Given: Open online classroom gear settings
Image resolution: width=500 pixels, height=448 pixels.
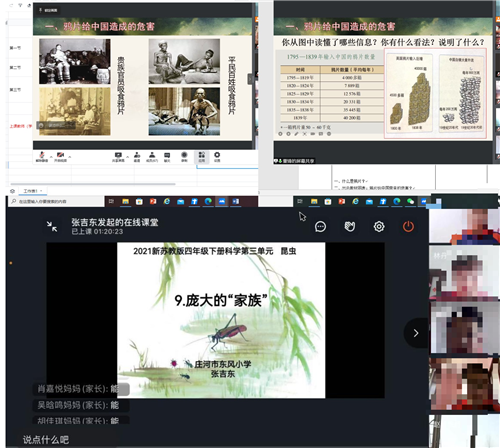Looking at the screenshot, I should coord(379,227).
